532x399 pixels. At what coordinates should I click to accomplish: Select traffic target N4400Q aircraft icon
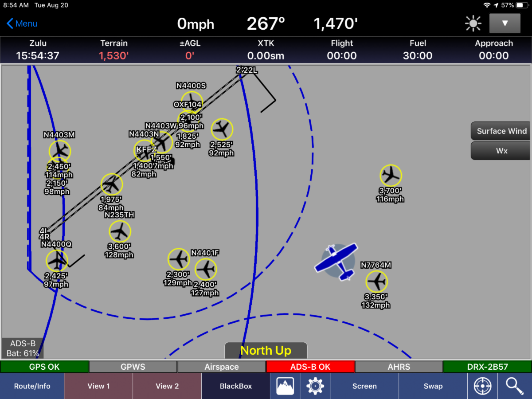[x=57, y=261]
